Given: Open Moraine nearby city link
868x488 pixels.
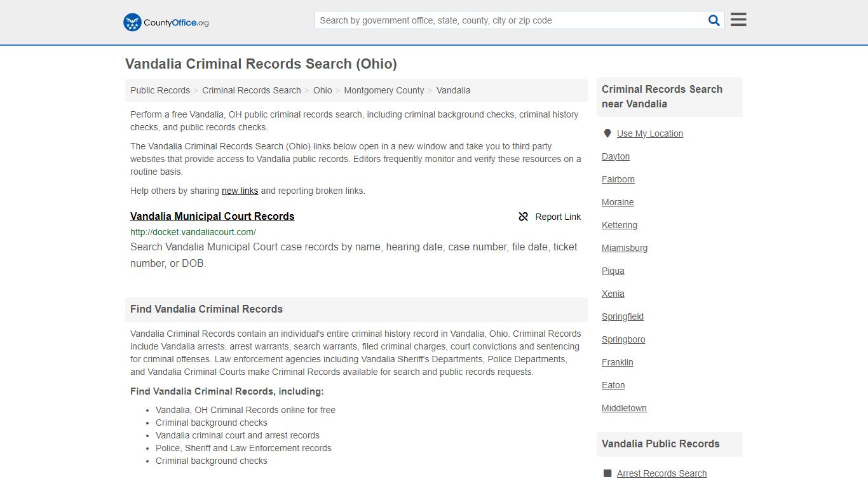Looking at the screenshot, I should click(x=618, y=202).
